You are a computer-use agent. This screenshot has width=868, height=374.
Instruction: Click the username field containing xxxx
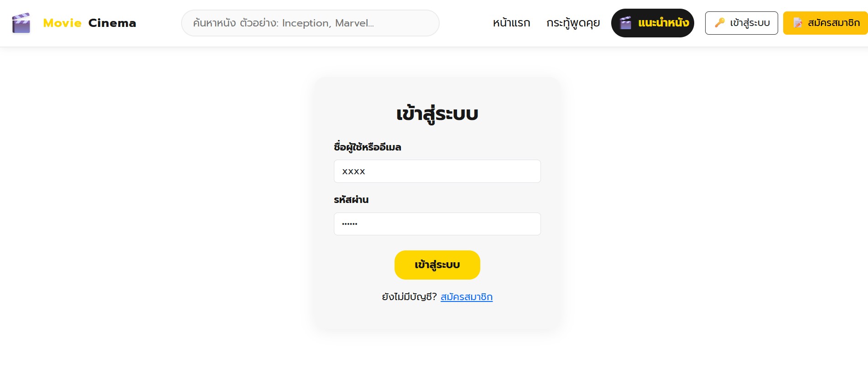(437, 171)
